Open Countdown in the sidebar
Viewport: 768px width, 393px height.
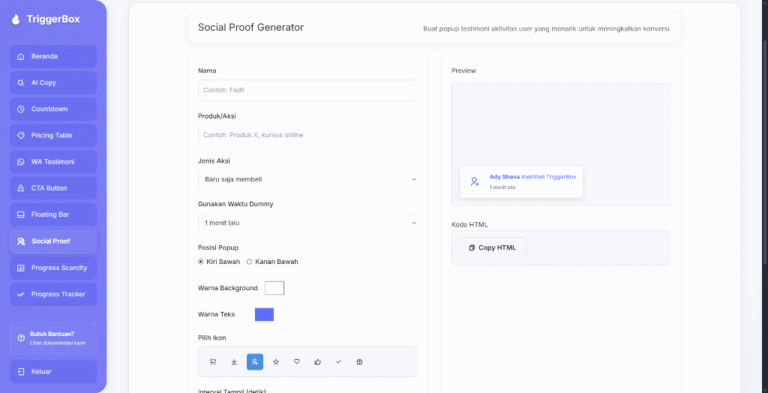click(53, 109)
